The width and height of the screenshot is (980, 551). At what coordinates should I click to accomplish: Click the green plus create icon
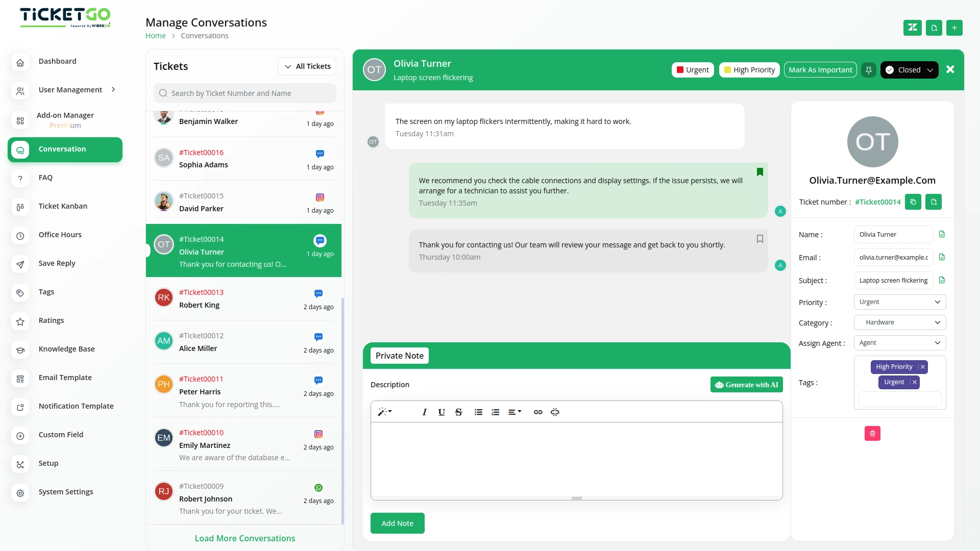tap(954, 28)
